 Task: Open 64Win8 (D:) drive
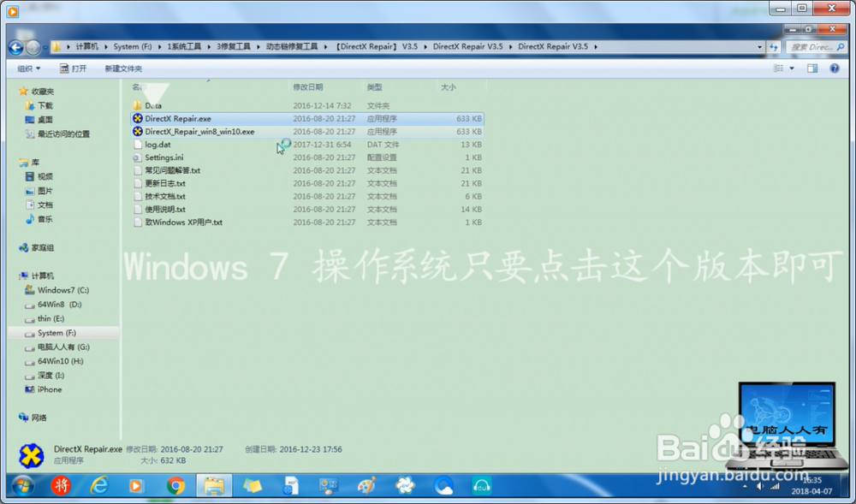point(53,305)
